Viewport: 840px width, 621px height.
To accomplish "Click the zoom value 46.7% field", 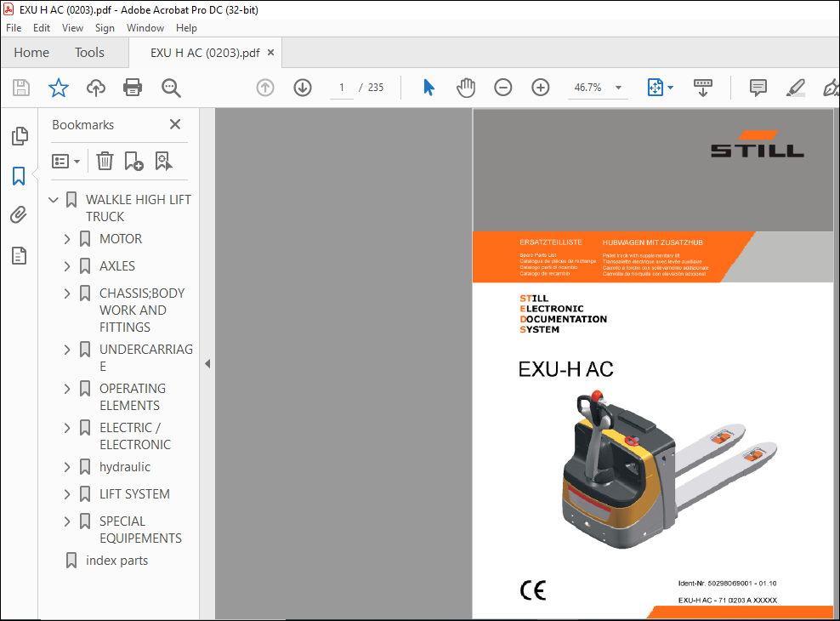I will click(587, 88).
